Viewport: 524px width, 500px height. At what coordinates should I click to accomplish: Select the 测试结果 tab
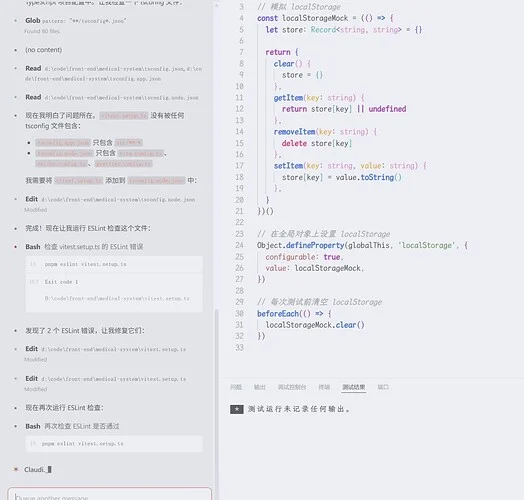coord(354,387)
